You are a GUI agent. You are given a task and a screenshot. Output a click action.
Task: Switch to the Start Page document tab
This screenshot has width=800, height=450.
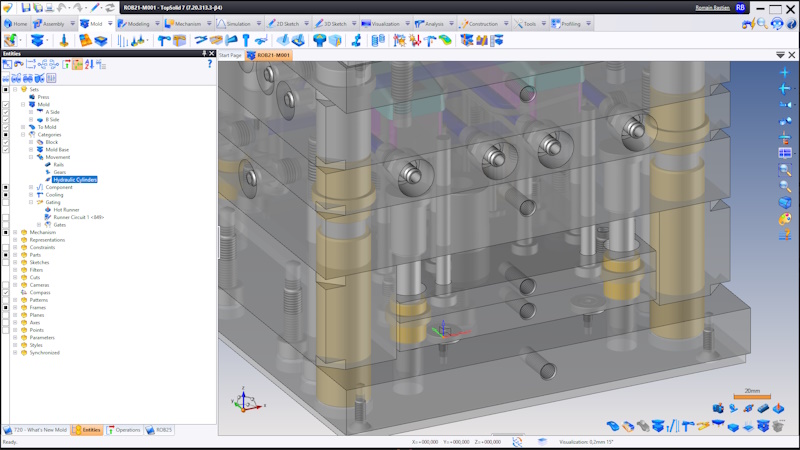(x=230, y=55)
